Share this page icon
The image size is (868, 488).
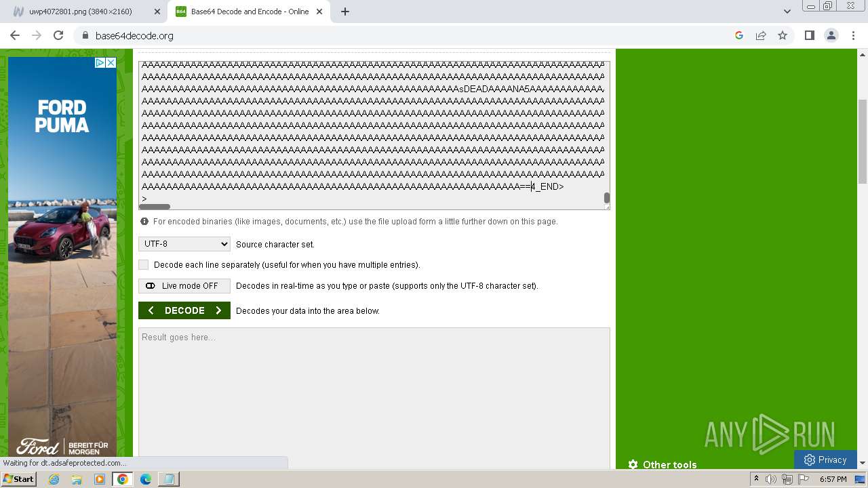pos(761,35)
